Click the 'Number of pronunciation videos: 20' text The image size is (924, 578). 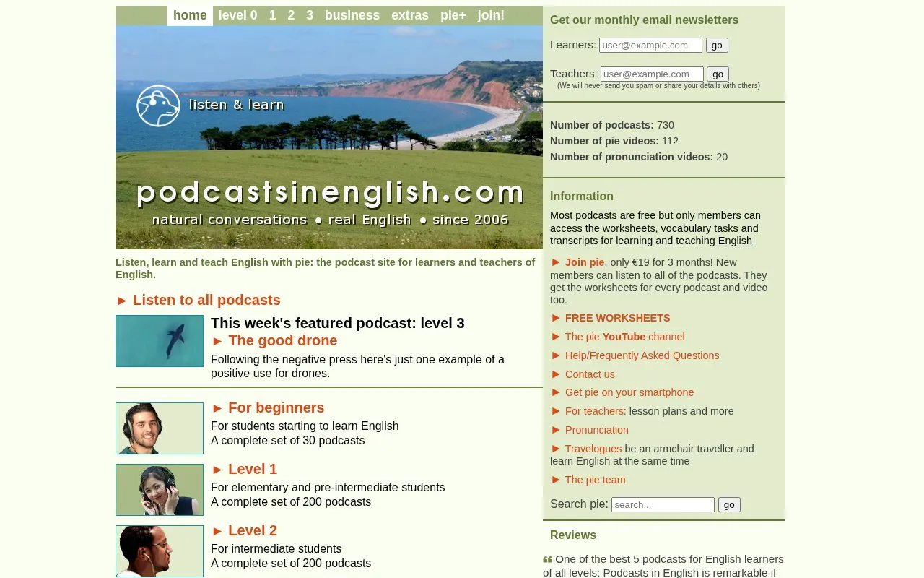[639, 157]
